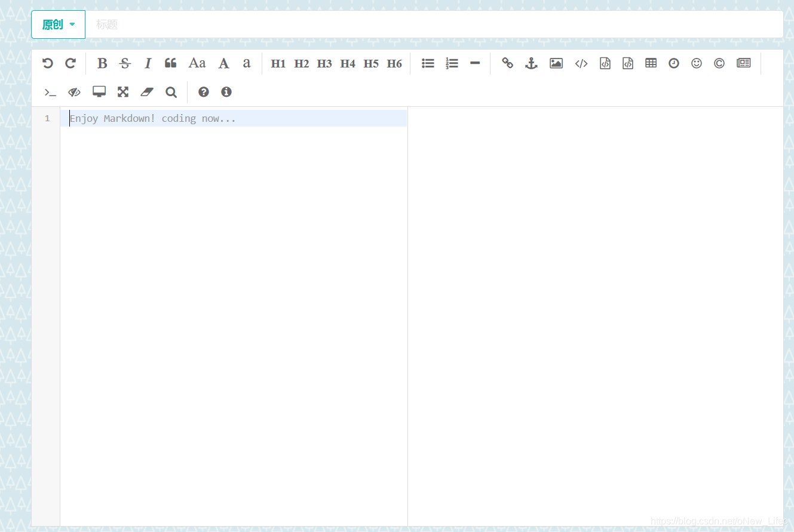
Task: Click the Redo icon
Action: [x=70, y=63]
